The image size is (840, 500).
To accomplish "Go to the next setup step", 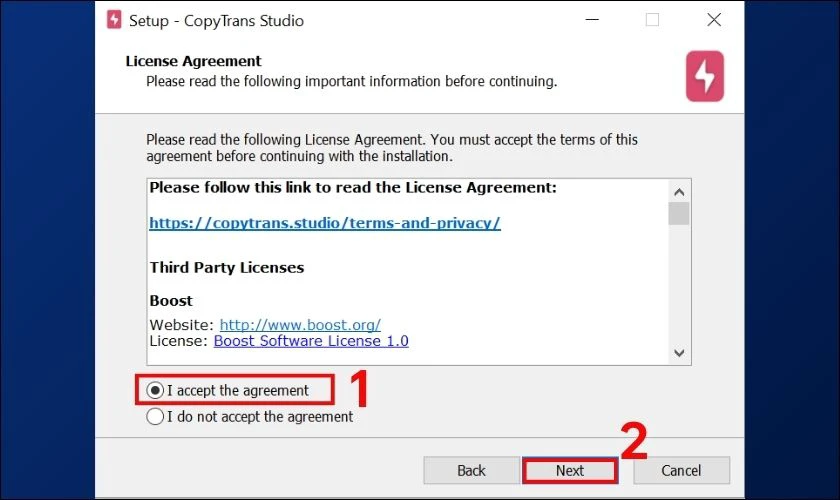I will 570,471.
